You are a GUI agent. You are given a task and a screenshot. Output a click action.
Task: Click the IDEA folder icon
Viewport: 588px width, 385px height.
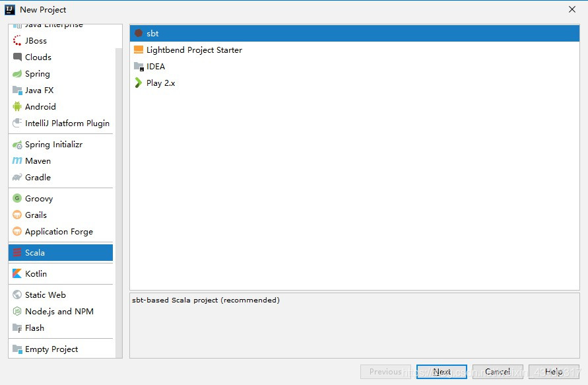[x=139, y=67]
